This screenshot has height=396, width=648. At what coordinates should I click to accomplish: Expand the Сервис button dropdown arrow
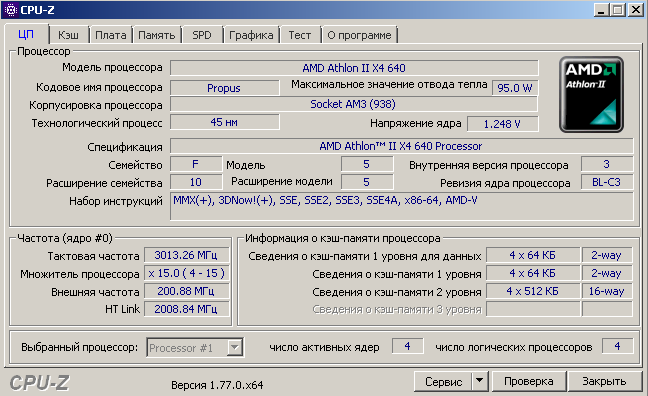(479, 381)
